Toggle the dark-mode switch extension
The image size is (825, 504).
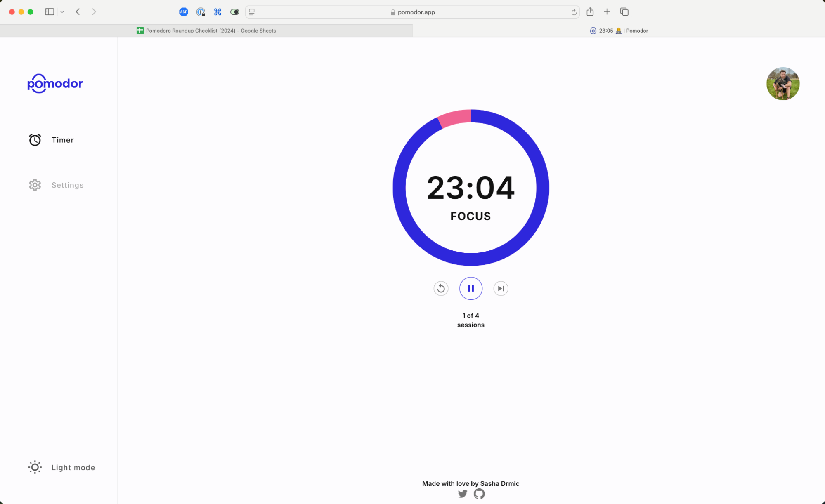pos(234,12)
